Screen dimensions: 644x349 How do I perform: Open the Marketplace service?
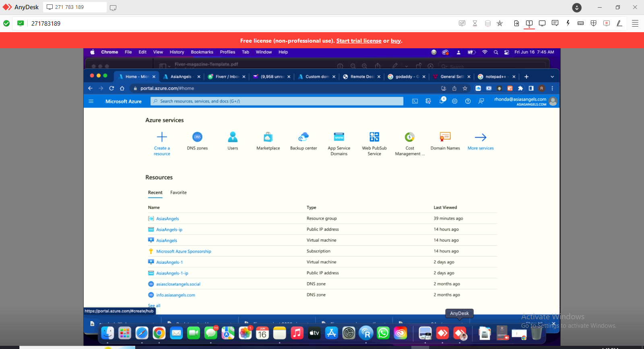(x=268, y=141)
